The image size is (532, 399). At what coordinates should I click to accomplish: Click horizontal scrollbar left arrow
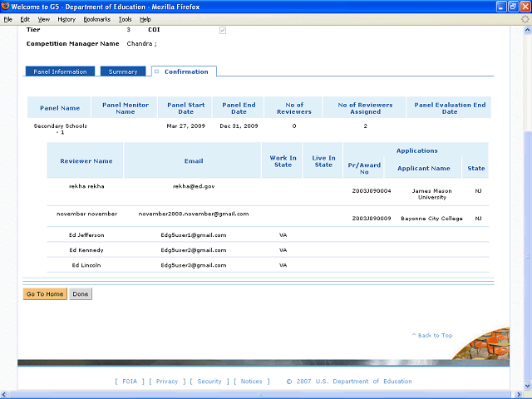(4, 395)
